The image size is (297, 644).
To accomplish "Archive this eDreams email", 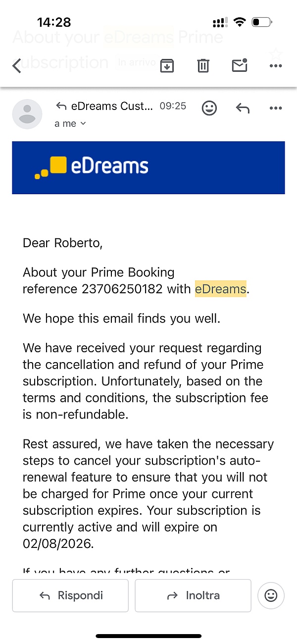I will point(167,65).
